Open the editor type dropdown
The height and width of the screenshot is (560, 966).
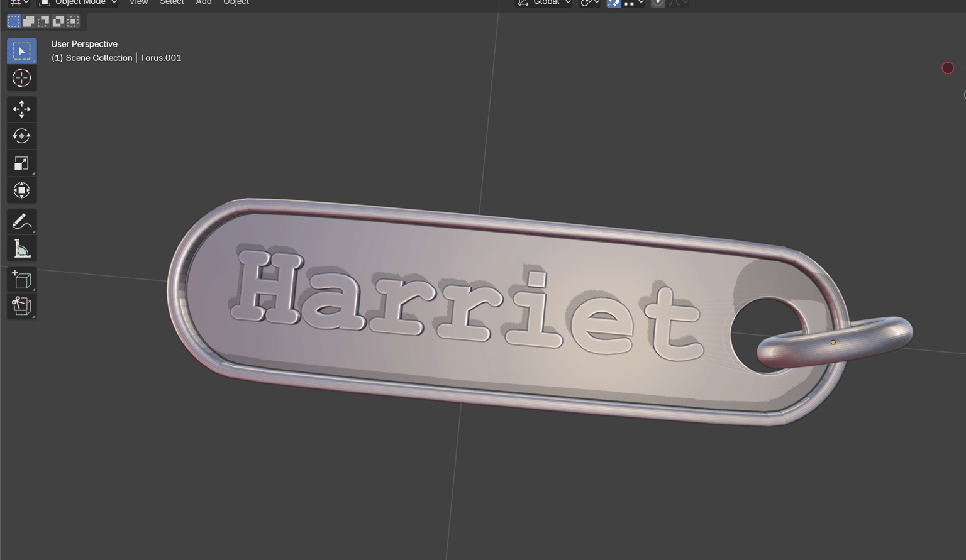tap(19, 3)
